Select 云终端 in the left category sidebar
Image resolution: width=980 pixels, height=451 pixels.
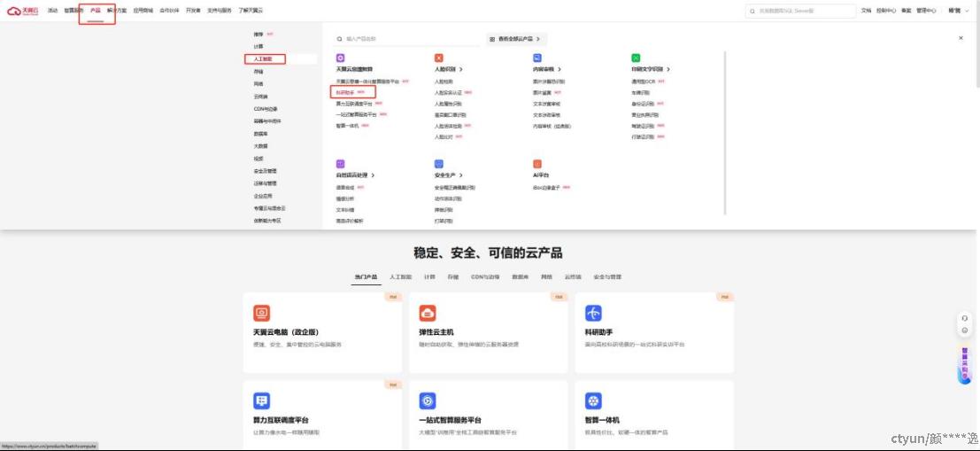coord(260,97)
